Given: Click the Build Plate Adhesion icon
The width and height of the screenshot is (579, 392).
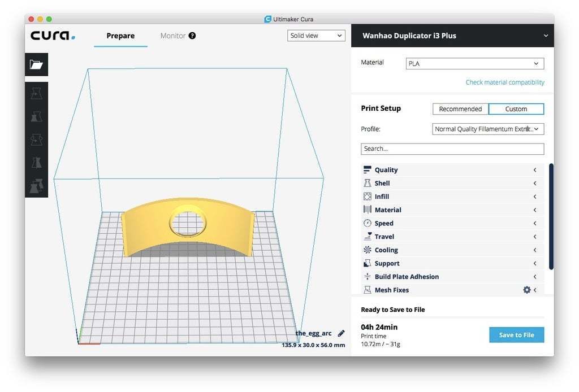Looking at the screenshot, I should pyautogui.click(x=367, y=277).
